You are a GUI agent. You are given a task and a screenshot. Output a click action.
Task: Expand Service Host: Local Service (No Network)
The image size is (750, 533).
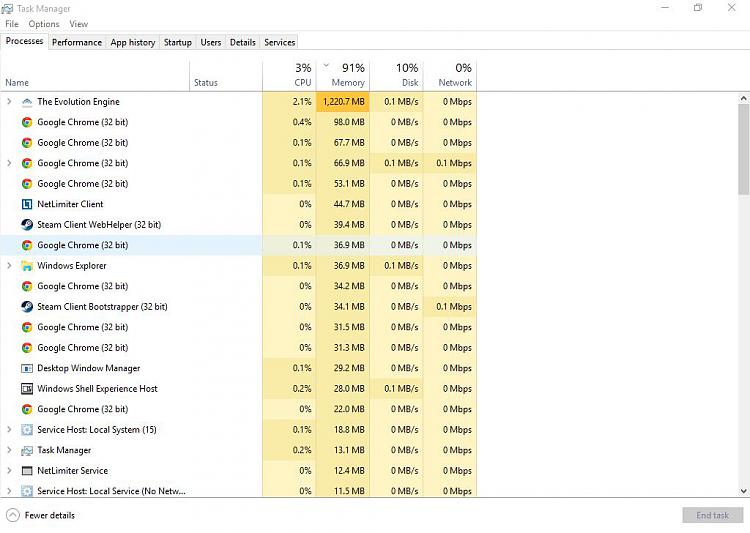point(9,491)
